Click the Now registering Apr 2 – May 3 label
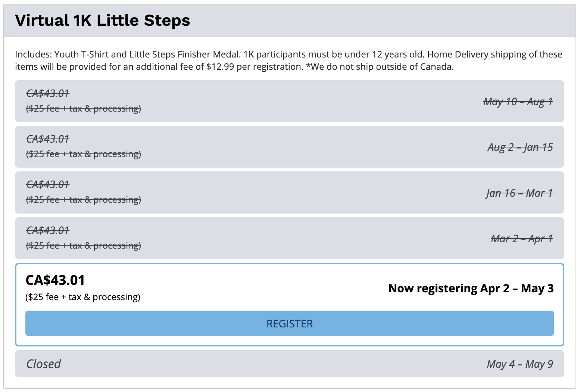Image resolution: width=580 pixels, height=392 pixels. (x=471, y=288)
